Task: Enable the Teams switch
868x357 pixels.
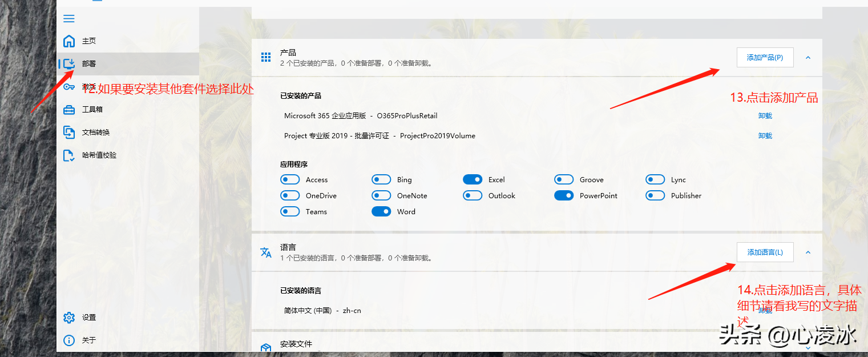Action: [290, 212]
